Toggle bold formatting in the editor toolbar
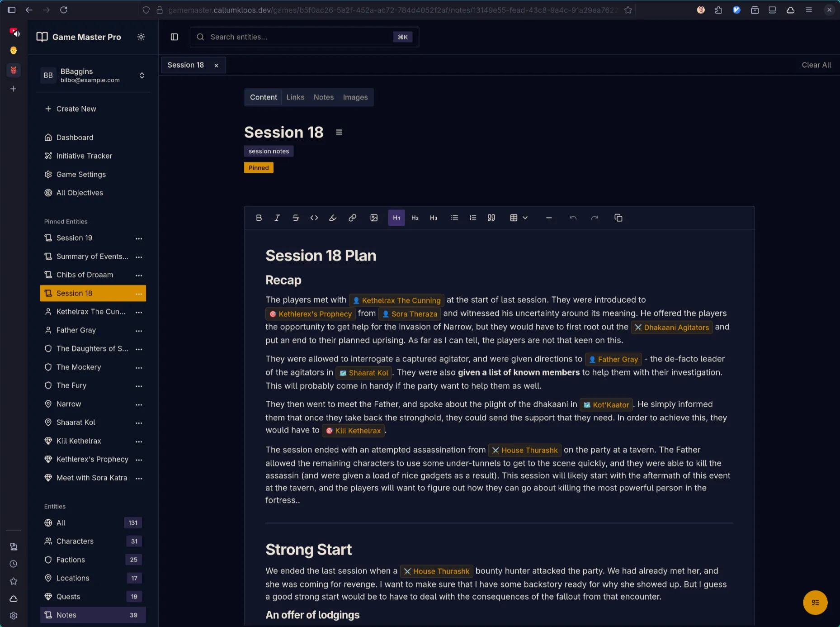Image resolution: width=840 pixels, height=627 pixels. pyautogui.click(x=259, y=218)
